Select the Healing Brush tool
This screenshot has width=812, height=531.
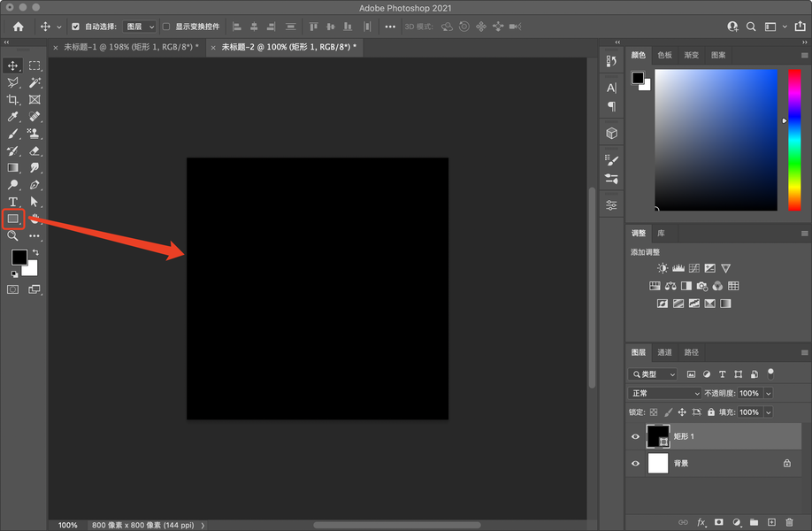click(x=34, y=117)
